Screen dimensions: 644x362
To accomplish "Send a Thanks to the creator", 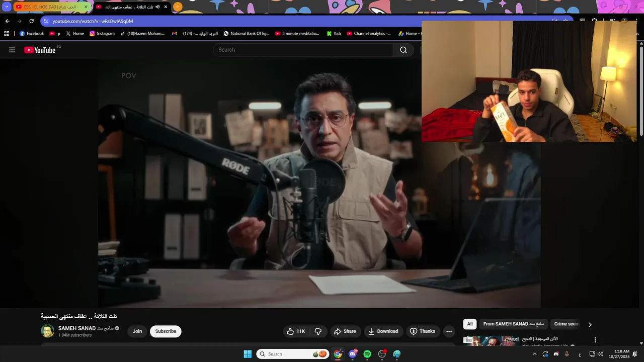I will point(423,331).
